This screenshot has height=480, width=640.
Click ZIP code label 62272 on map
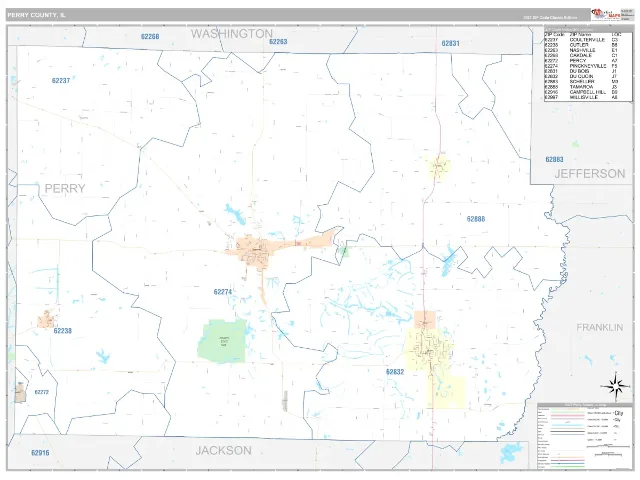[42, 392]
